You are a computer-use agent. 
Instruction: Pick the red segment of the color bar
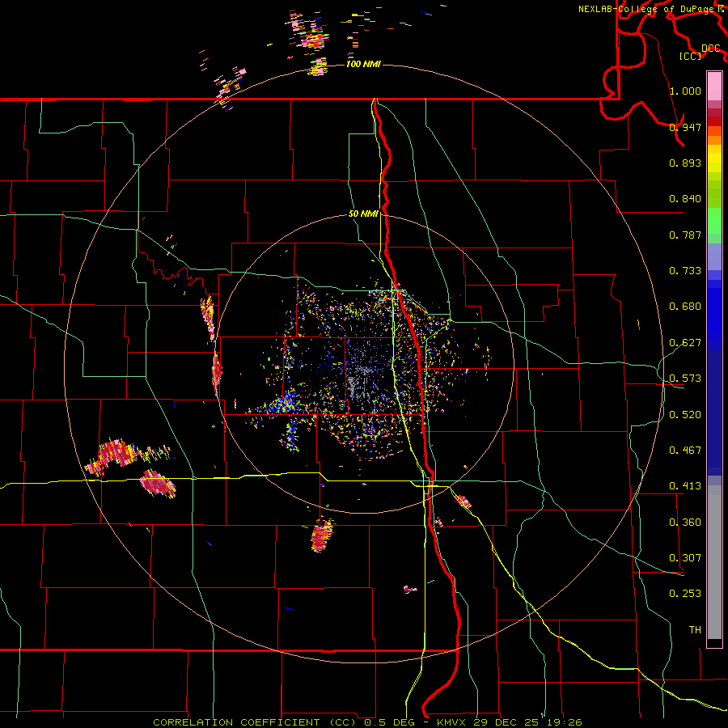714,121
